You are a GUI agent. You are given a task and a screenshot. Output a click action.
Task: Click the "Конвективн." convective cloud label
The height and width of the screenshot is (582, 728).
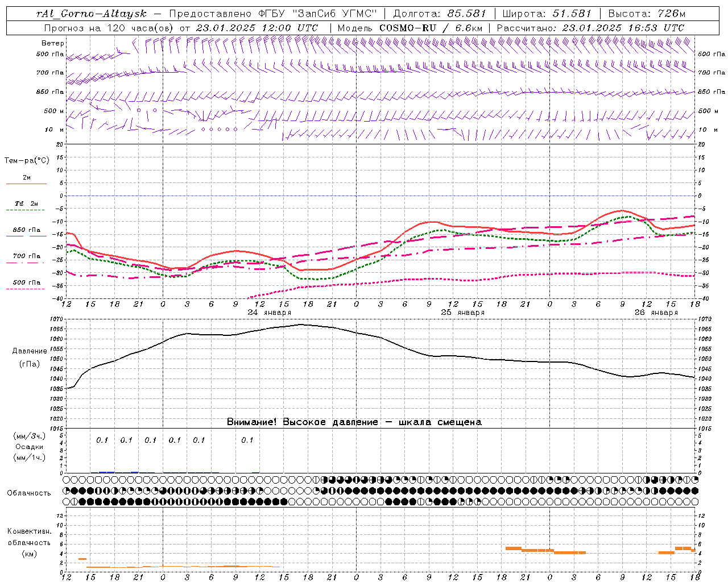pos(29,531)
